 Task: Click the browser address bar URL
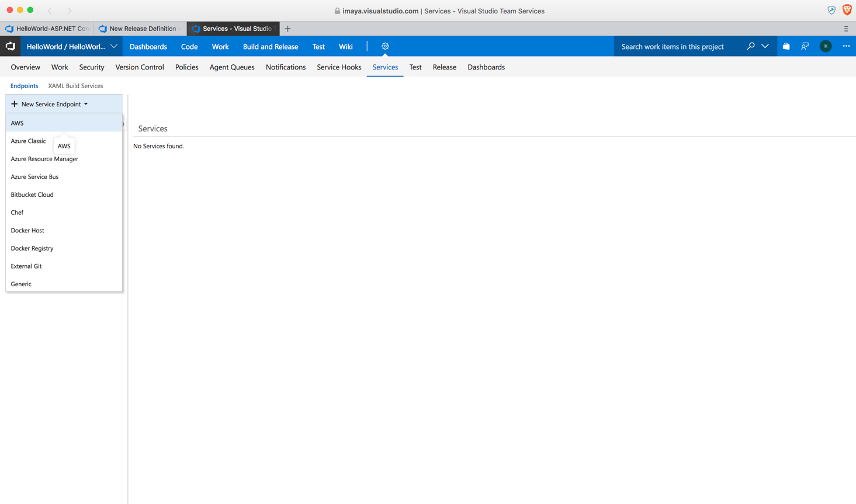click(x=380, y=11)
